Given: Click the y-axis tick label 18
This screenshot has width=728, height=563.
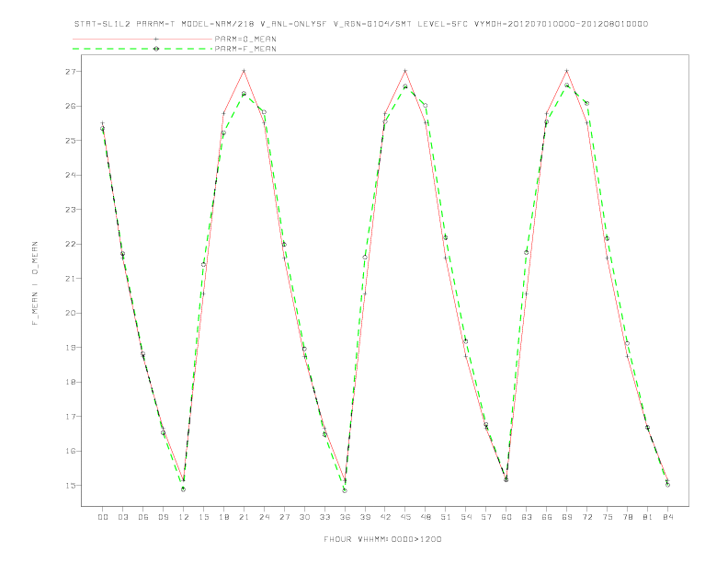Looking at the screenshot, I should click(70, 382).
